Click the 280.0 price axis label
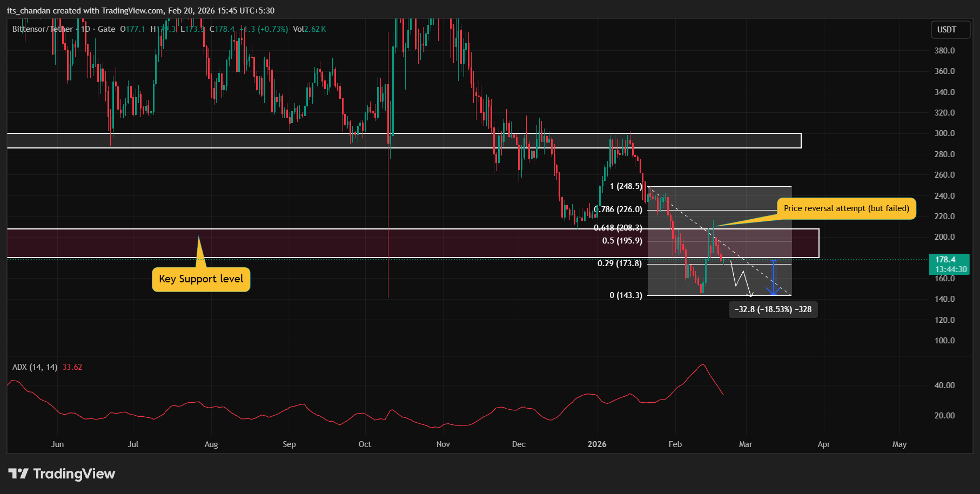980x494 pixels. pos(945,154)
